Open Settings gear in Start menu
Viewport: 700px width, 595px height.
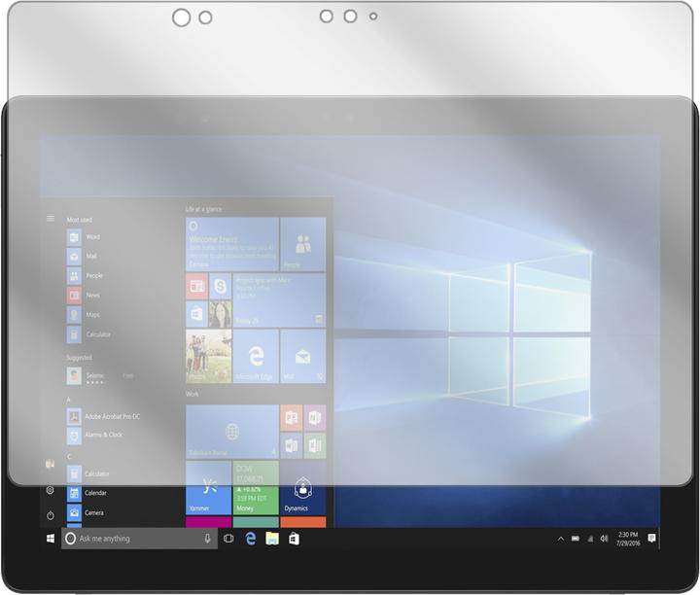point(51,490)
